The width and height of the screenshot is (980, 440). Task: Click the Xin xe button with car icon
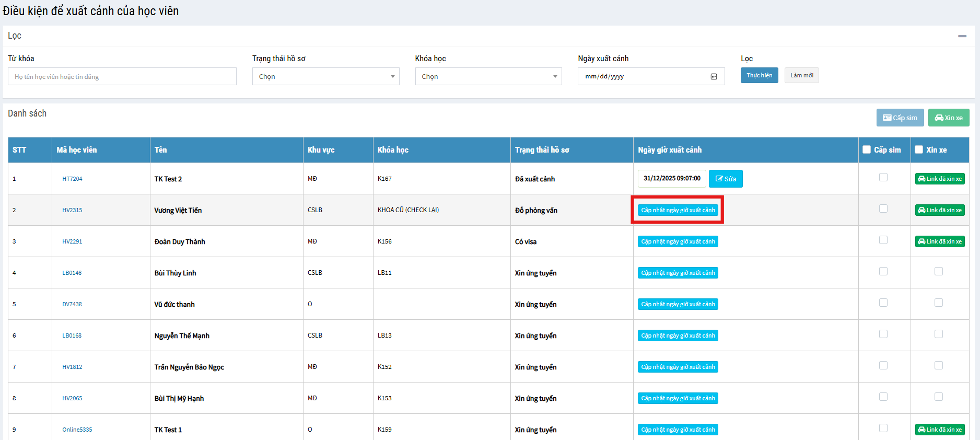[948, 118]
